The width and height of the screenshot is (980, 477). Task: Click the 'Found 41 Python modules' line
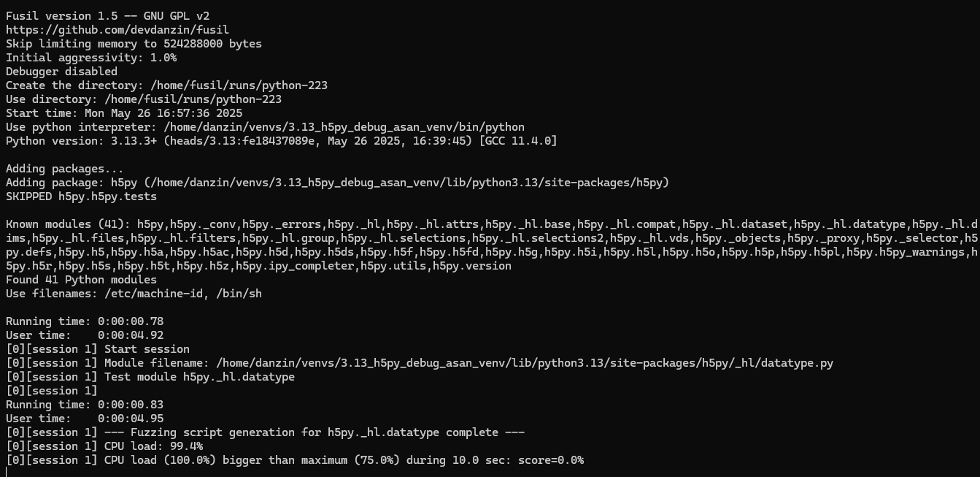click(x=81, y=280)
